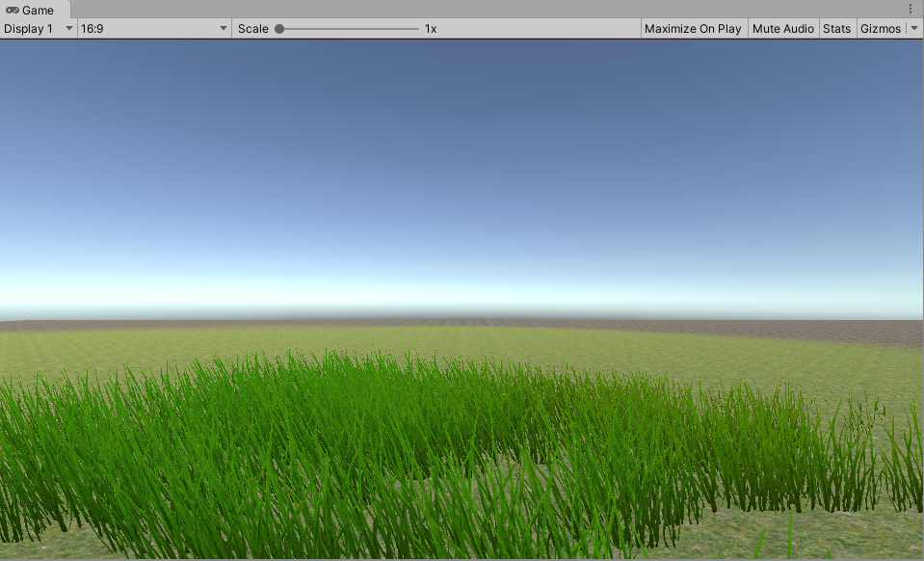
Task: Toggle Mute Audio
Action: point(782,28)
